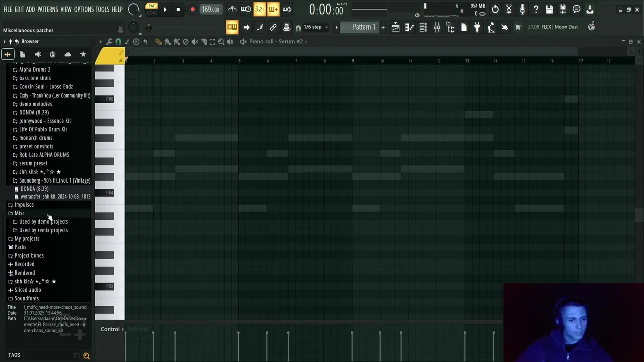Click the Used by demo projects folder
Viewport: 644px width, 362px height.
(x=43, y=222)
